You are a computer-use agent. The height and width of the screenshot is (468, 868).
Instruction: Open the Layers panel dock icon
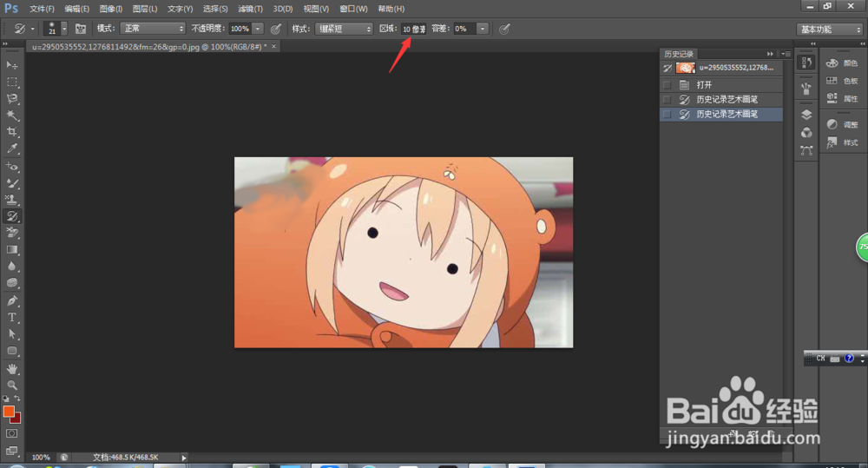(806, 115)
